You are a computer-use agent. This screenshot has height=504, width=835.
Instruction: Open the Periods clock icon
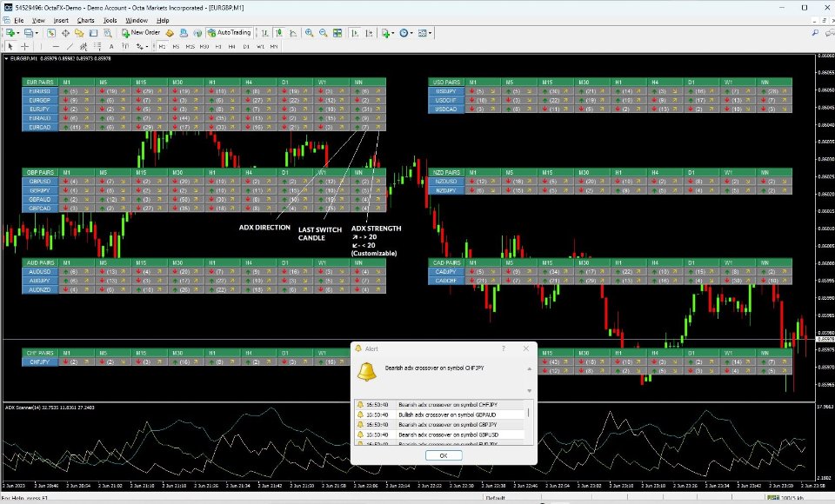pyautogui.click(x=404, y=33)
